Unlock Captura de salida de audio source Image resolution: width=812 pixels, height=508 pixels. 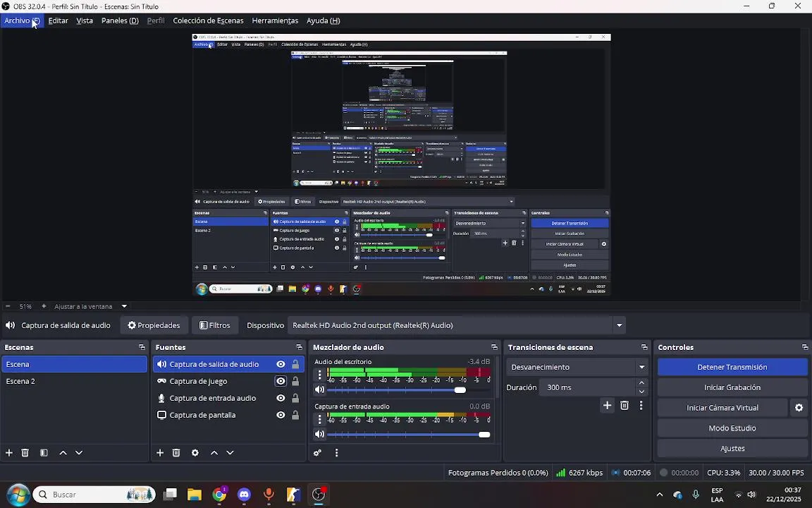(x=295, y=364)
